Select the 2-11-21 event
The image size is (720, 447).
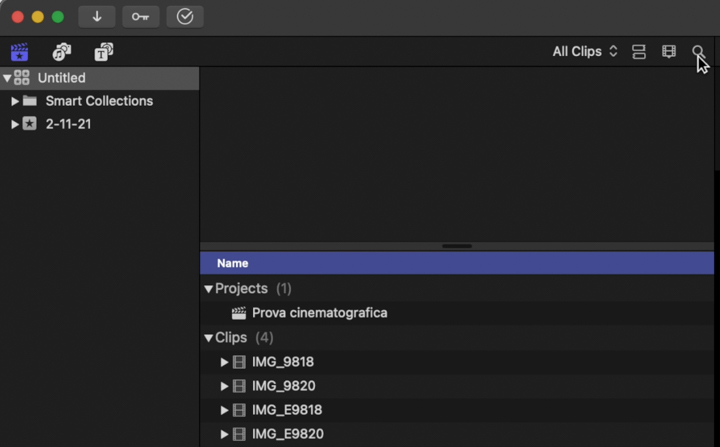(x=68, y=124)
